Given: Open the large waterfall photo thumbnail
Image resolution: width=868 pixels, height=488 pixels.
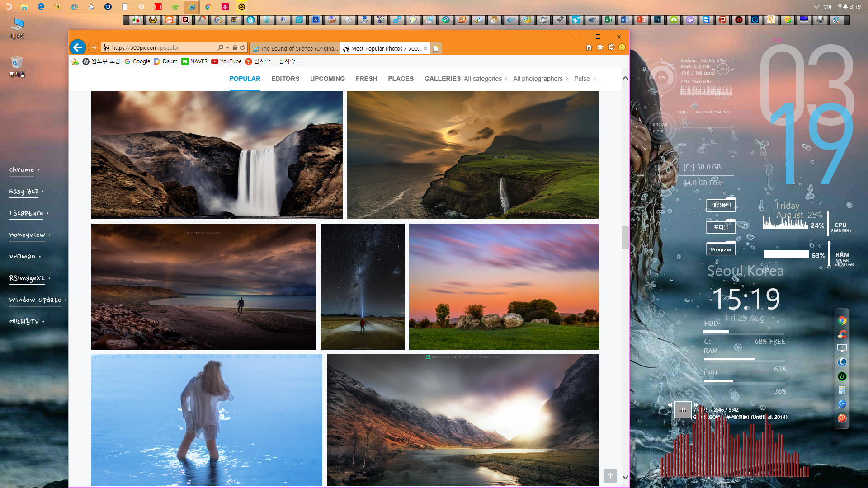Looking at the screenshot, I should (217, 155).
